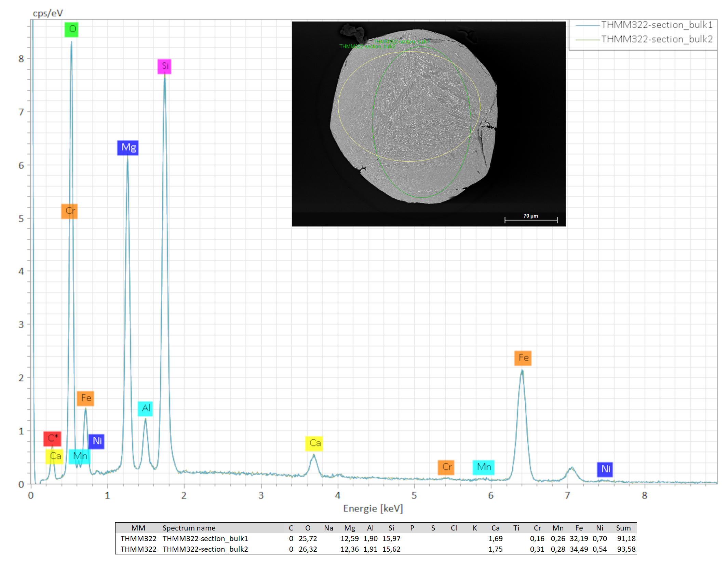Select the blue Mg peak label
Screen dimensions: 728x565
point(128,148)
